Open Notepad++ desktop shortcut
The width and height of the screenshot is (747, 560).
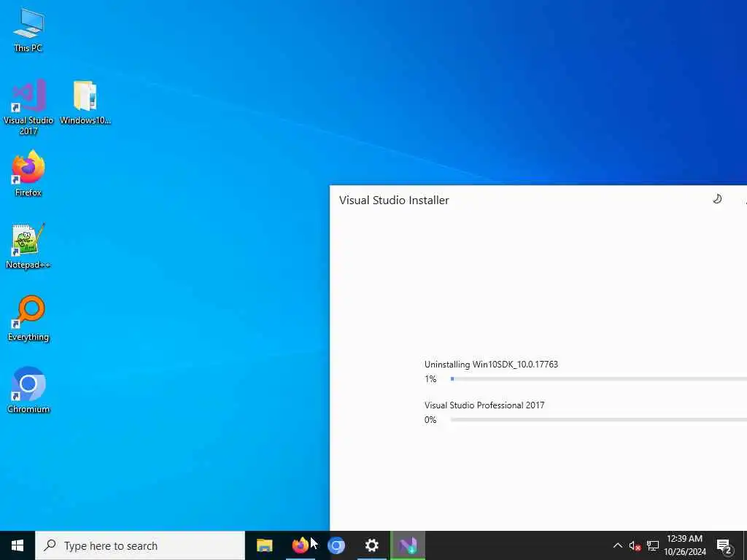28,246
